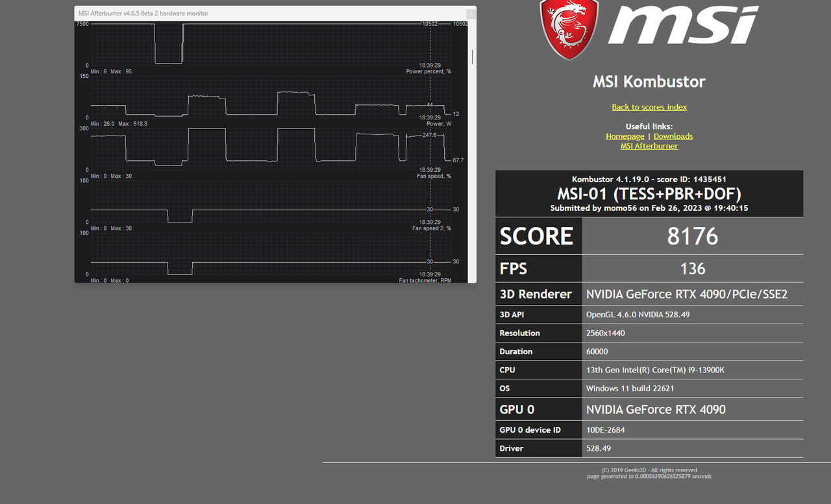Click the "Submitted by momo56" line
Image resolution: width=831 pixels, height=504 pixels.
(x=649, y=208)
